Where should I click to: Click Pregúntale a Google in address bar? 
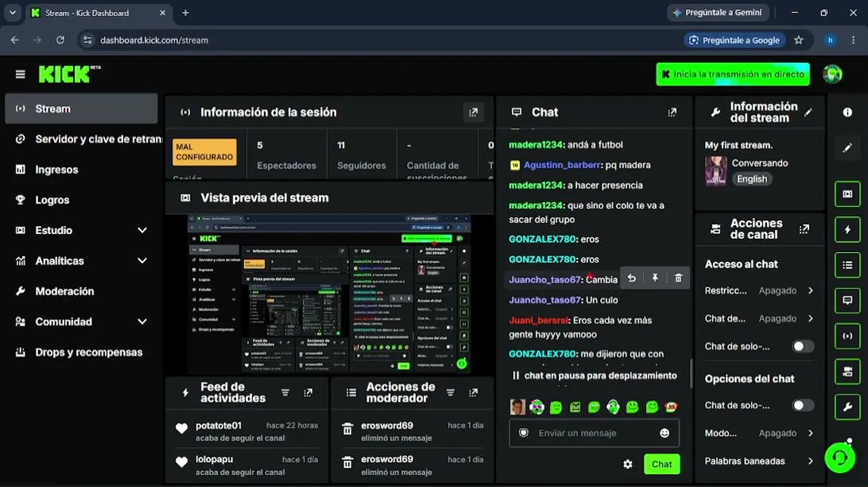[x=735, y=40]
